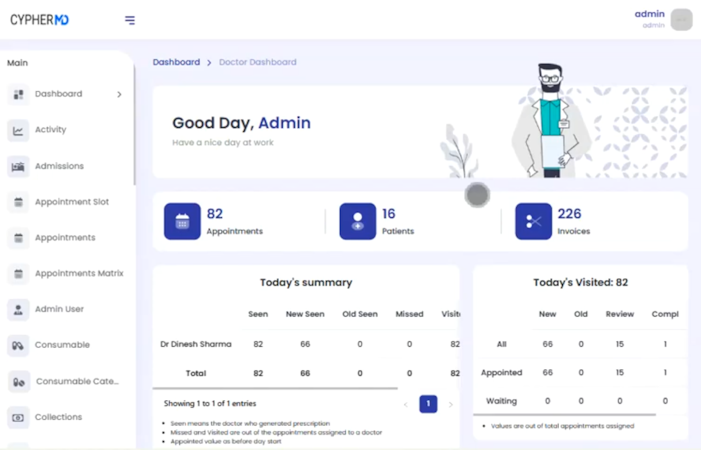This screenshot has width=701, height=450.
Task: Click the Dashboard breadcrumb link
Action: [x=176, y=62]
